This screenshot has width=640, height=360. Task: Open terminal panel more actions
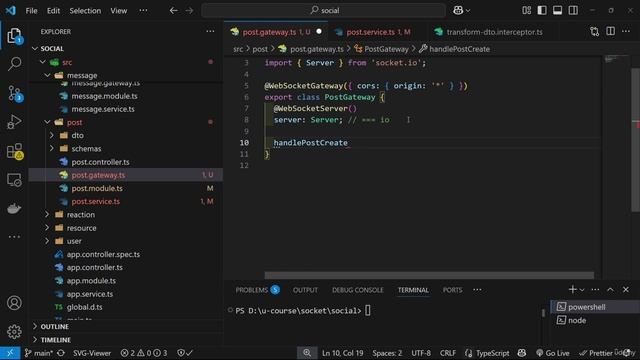click(x=596, y=289)
